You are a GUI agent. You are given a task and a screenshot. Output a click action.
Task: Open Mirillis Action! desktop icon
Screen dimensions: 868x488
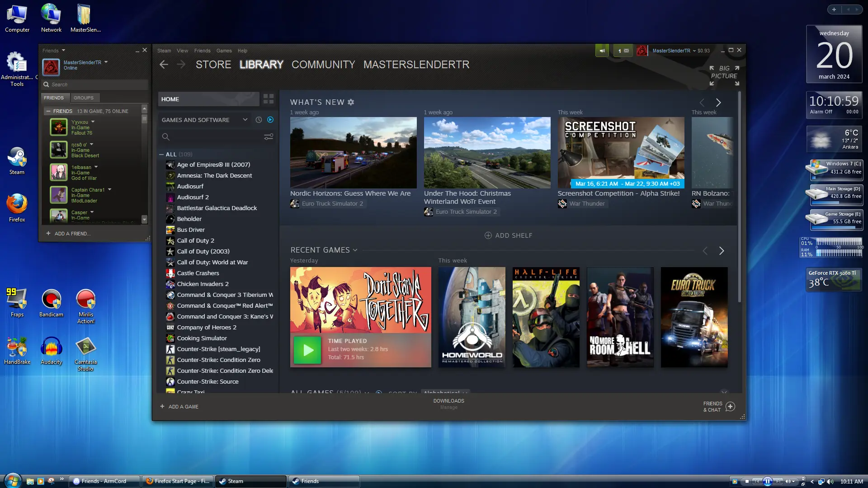[x=86, y=306]
